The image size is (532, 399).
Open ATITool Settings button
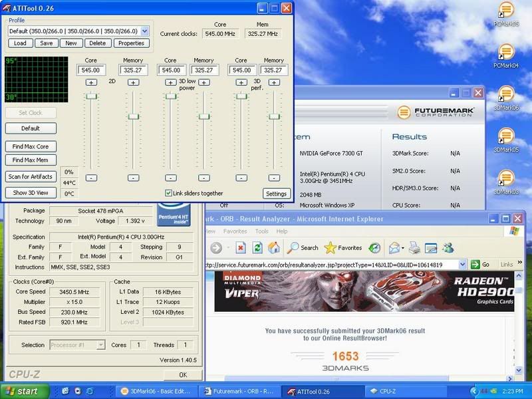276,194
